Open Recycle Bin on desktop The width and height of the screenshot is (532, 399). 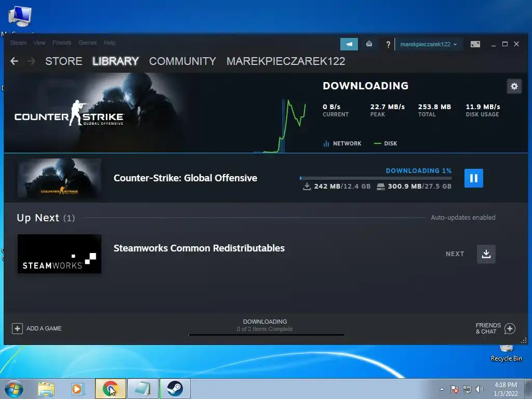(x=506, y=353)
